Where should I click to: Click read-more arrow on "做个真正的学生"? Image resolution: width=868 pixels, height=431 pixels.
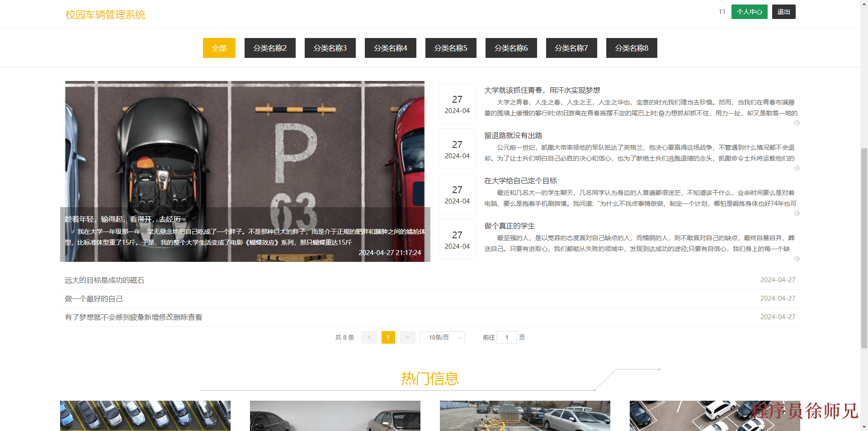point(797,258)
